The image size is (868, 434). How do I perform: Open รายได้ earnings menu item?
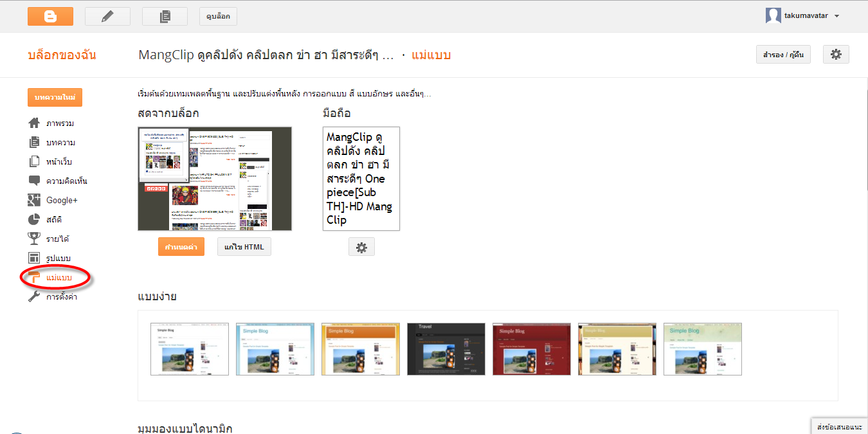click(x=57, y=239)
